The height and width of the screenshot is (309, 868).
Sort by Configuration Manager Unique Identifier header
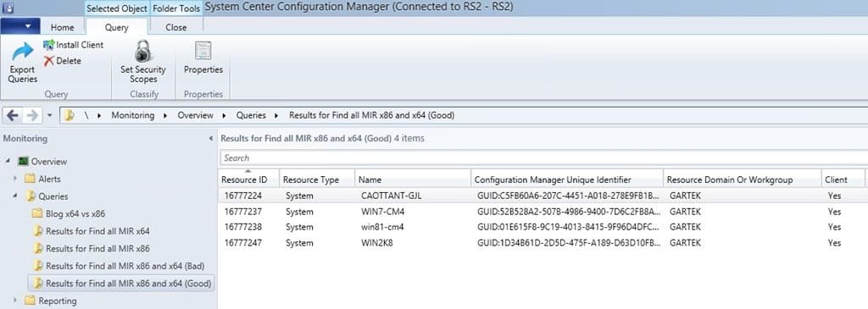coord(567,179)
